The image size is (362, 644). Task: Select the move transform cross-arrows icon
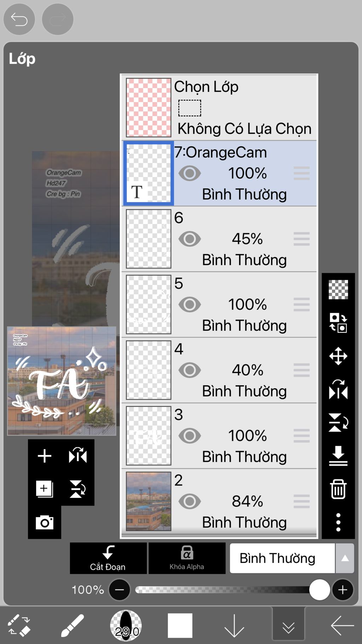(x=338, y=356)
